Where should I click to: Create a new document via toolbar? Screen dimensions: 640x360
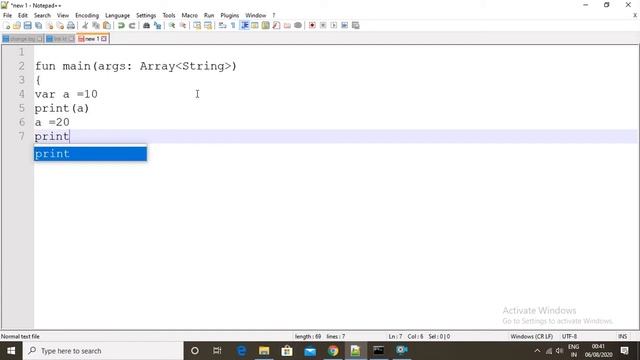pos(7,25)
